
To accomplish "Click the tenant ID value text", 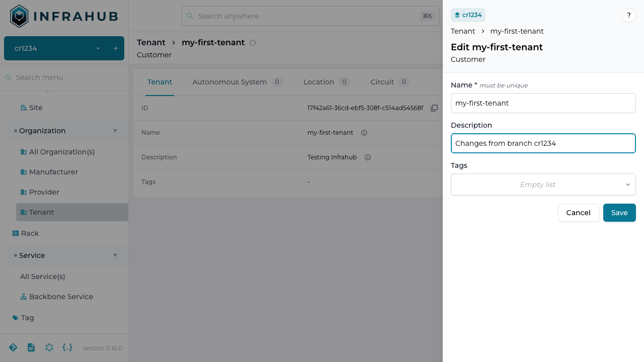I will (365, 108).
